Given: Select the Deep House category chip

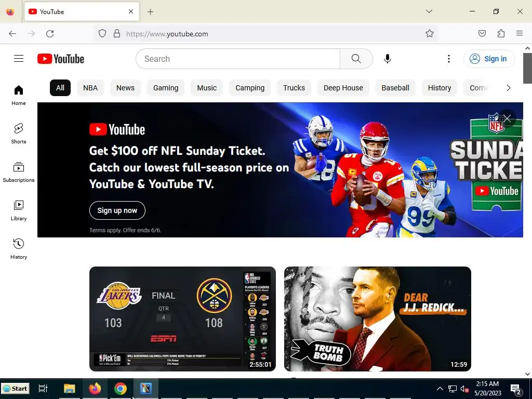Looking at the screenshot, I should [x=343, y=88].
